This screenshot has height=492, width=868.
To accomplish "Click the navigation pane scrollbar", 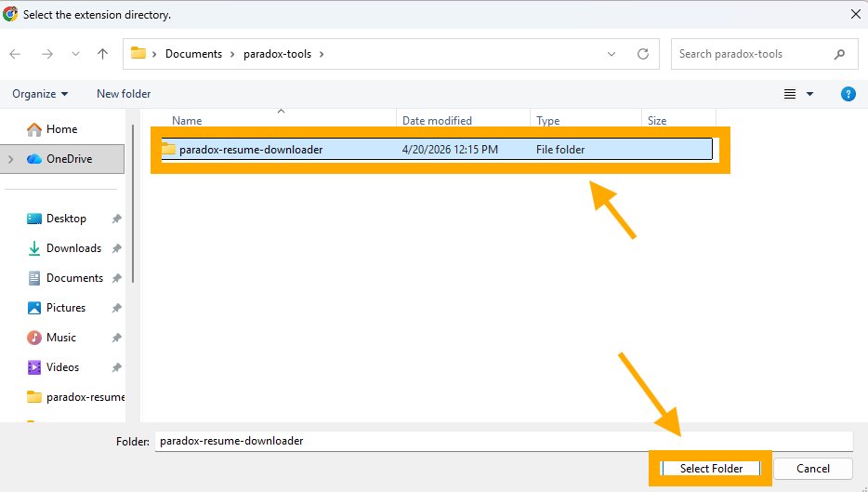I will click(x=133, y=204).
